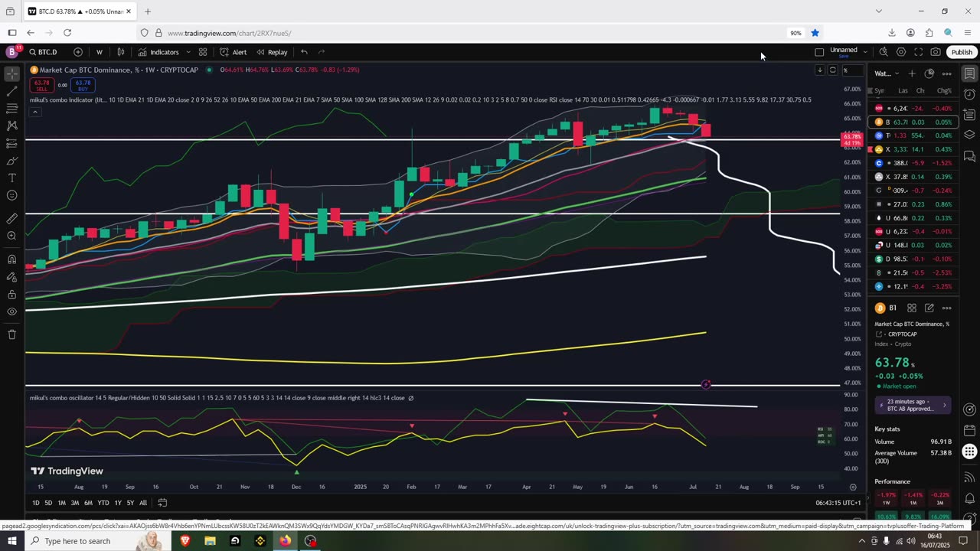Open quick search in top toolbar
Screen dimensions: 980x551
coord(884,52)
